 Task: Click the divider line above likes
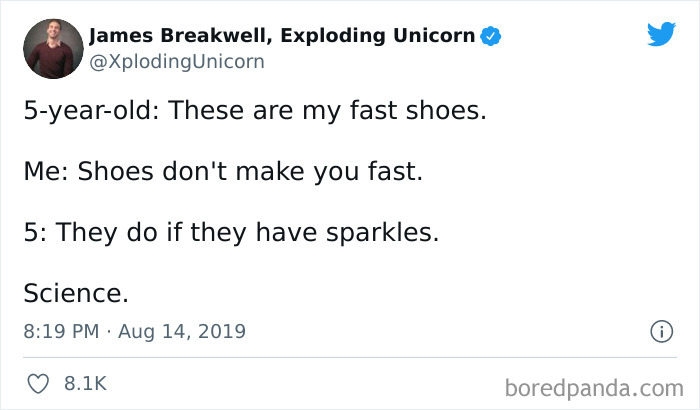[350, 357]
